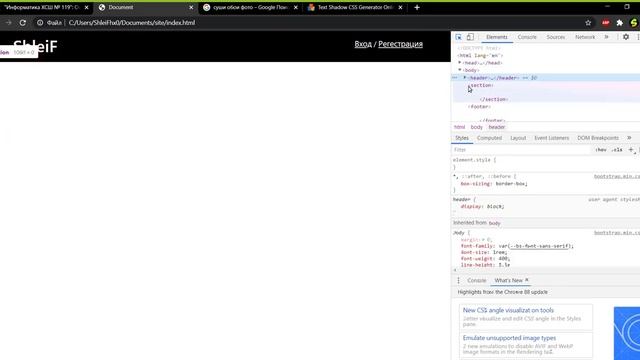Close the What's New drawer tab
Viewport: 640px width, 360px height.
[527, 280]
